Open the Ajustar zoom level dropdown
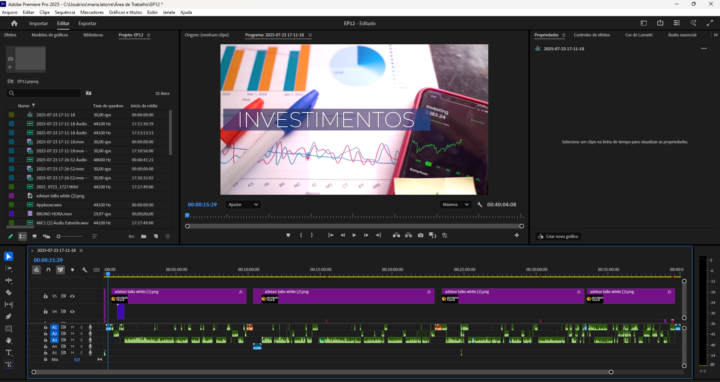Viewport: 720px width, 382px height. pyautogui.click(x=243, y=204)
